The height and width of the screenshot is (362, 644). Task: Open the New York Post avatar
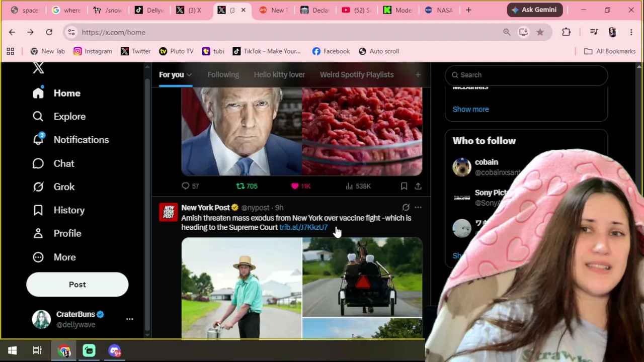pyautogui.click(x=169, y=212)
